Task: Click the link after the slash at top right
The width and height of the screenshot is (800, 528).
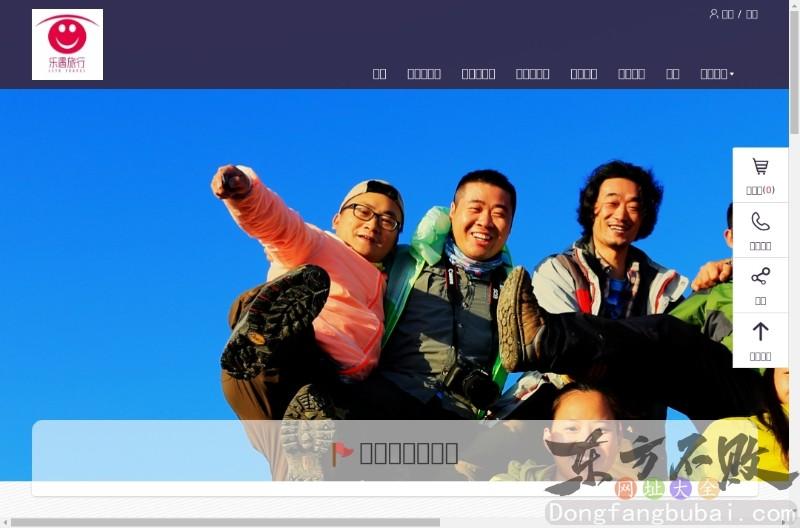Action: 752,14
